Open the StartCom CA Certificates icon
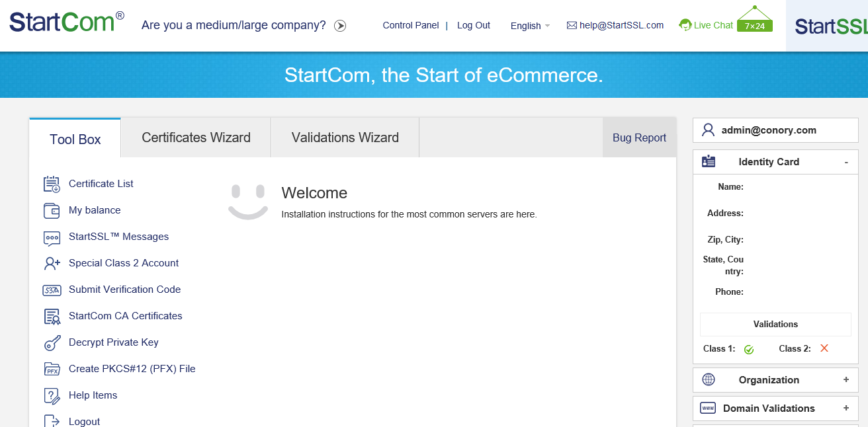The height and width of the screenshot is (427, 868). click(52, 317)
